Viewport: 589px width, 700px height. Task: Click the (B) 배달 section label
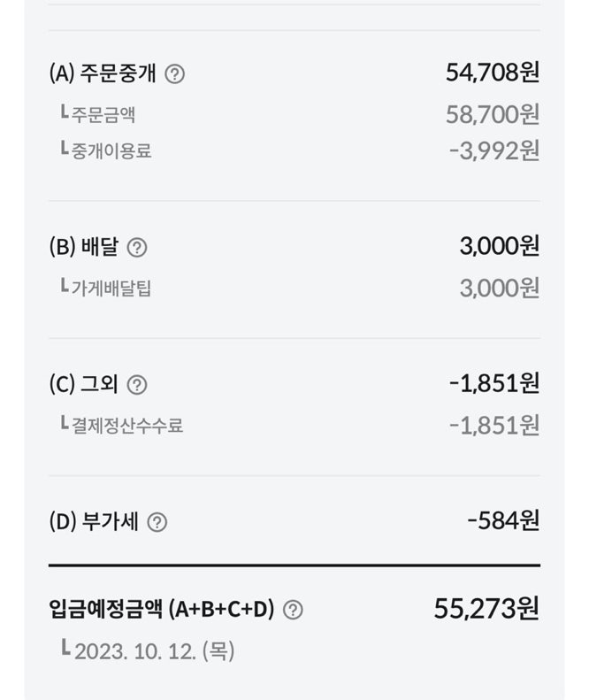83,248
